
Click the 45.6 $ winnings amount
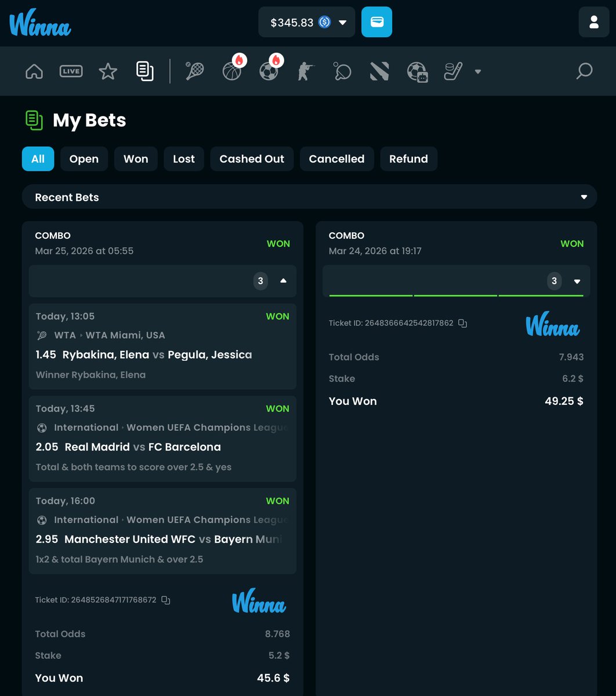click(273, 678)
